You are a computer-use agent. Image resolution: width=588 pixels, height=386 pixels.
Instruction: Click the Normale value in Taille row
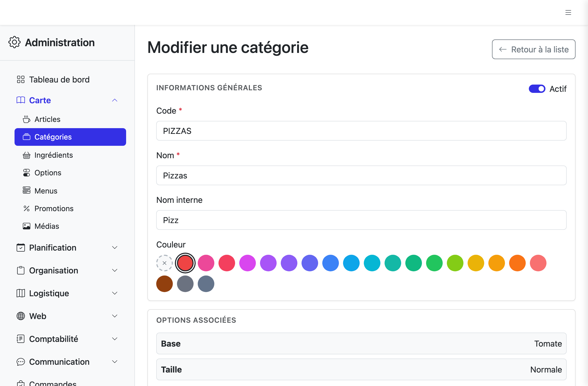click(546, 369)
